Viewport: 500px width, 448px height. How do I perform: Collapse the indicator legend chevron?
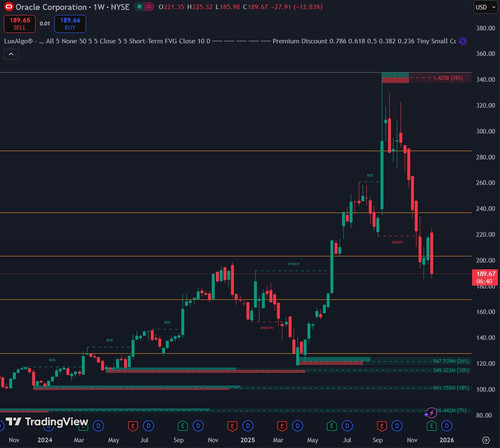point(11,54)
